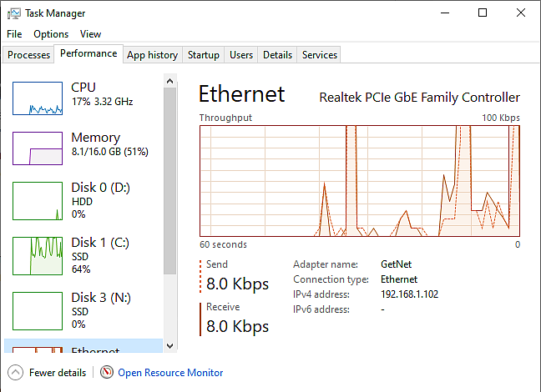
Task: Switch to the App history tab
Action: point(153,55)
